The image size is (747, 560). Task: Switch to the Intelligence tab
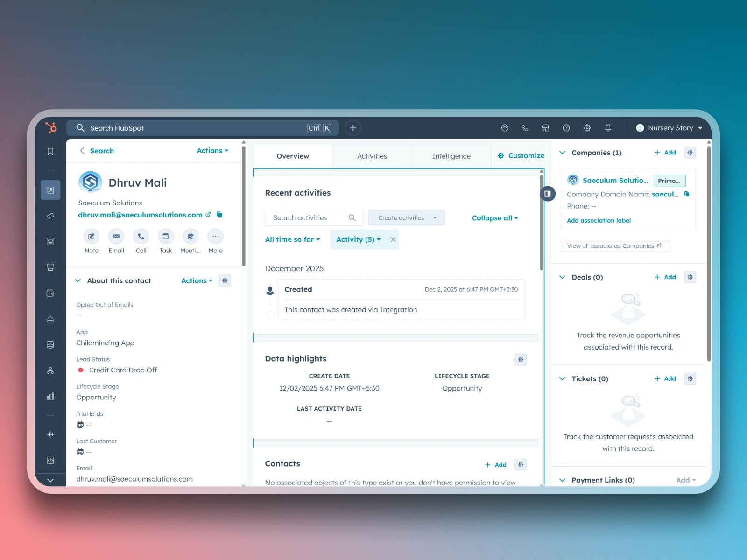(x=451, y=156)
